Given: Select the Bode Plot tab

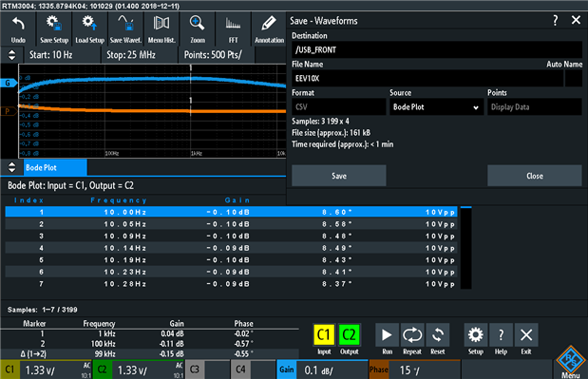Looking at the screenshot, I should click(x=55, y=167).
